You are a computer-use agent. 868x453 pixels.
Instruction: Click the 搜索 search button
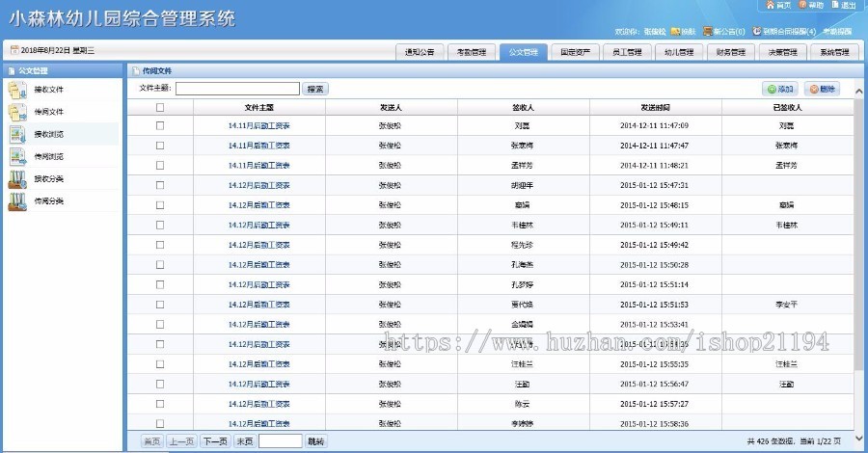315,89
